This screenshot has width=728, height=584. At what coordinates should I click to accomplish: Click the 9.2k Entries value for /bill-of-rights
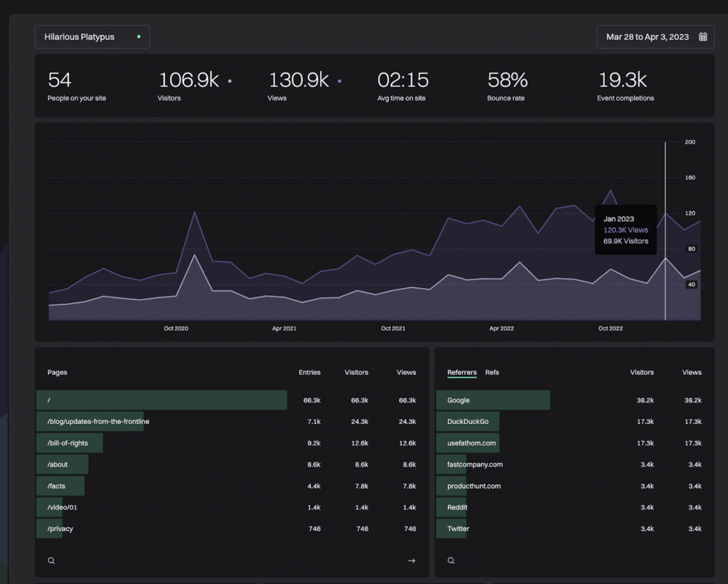[314, 443]
